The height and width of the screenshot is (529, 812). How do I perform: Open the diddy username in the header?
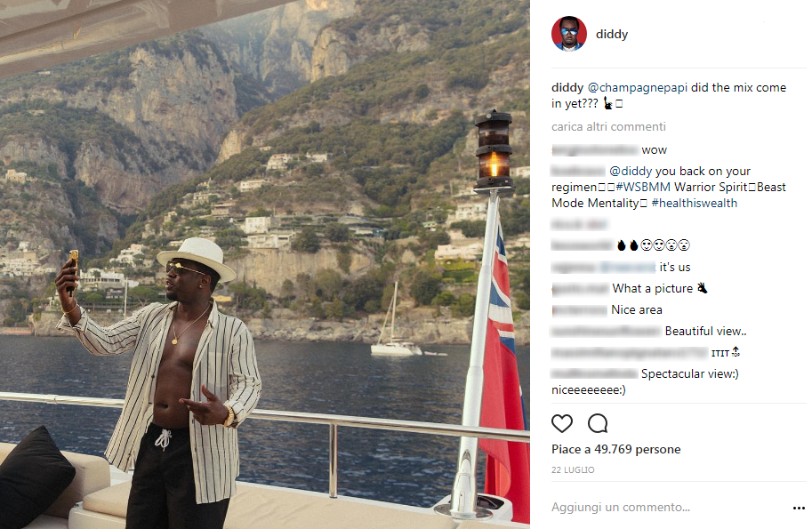coord(612,34)
